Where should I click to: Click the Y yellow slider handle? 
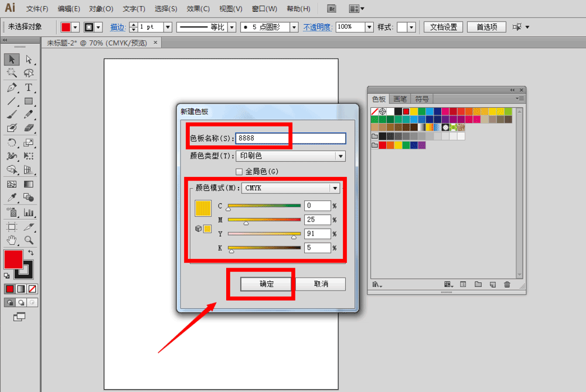pyautogui.click(x=294, y=237)
